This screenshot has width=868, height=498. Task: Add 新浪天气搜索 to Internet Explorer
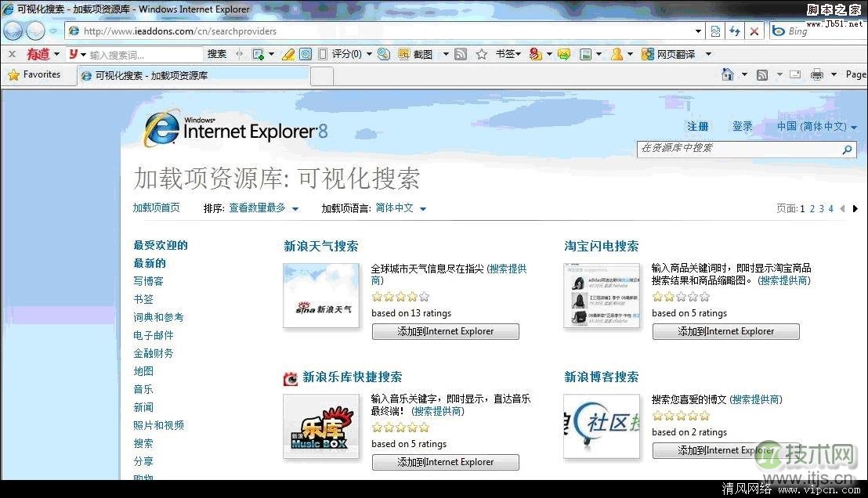tap(445, 331)
